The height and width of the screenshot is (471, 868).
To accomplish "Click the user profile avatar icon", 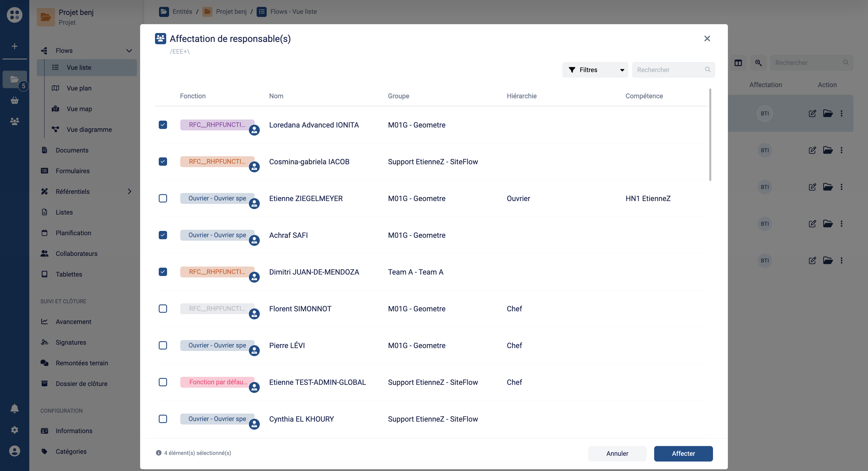I will tap(14, 451).
